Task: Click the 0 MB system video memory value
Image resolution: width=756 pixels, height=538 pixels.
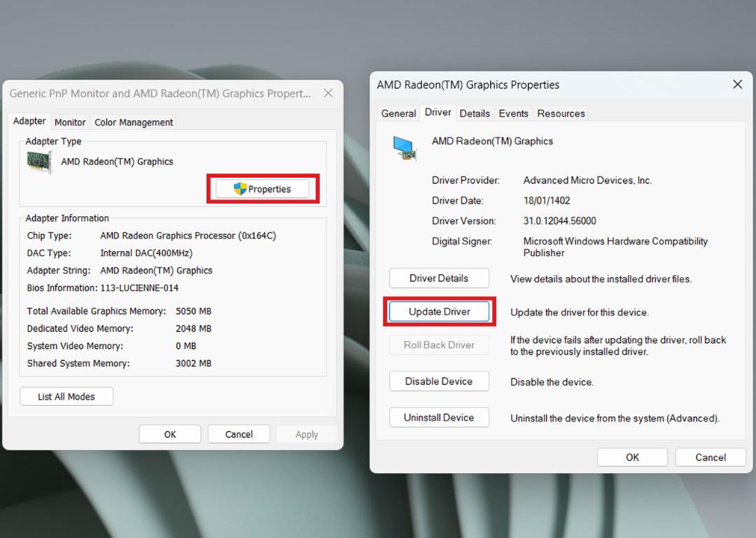Action: 185,346
